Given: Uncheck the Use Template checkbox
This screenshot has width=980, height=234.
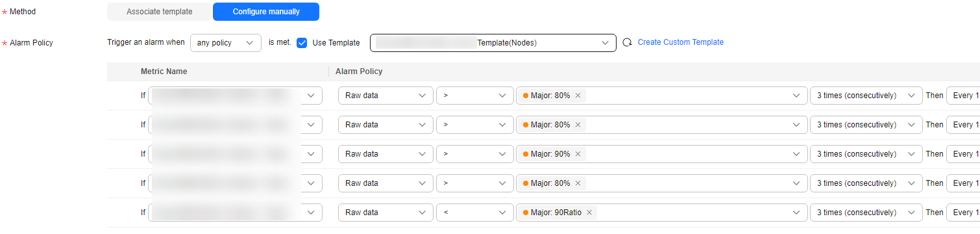Looking at the screenshot, I should coord(302,43).
